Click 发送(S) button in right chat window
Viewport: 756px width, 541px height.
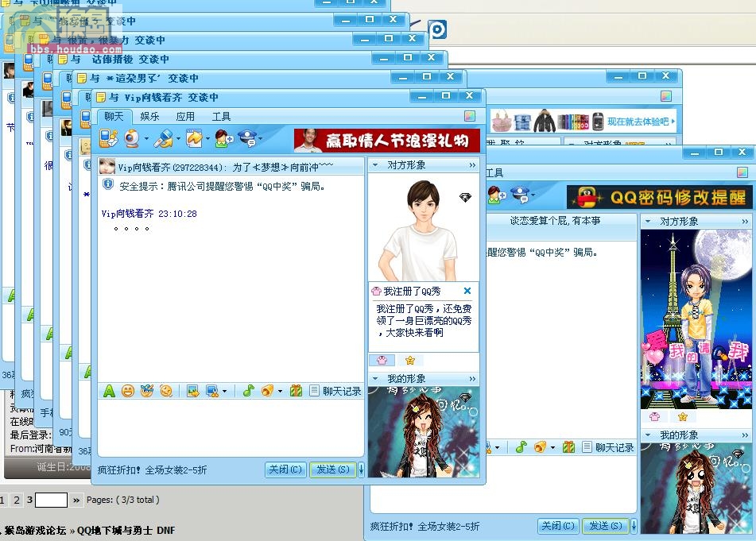tap(606, 526)
